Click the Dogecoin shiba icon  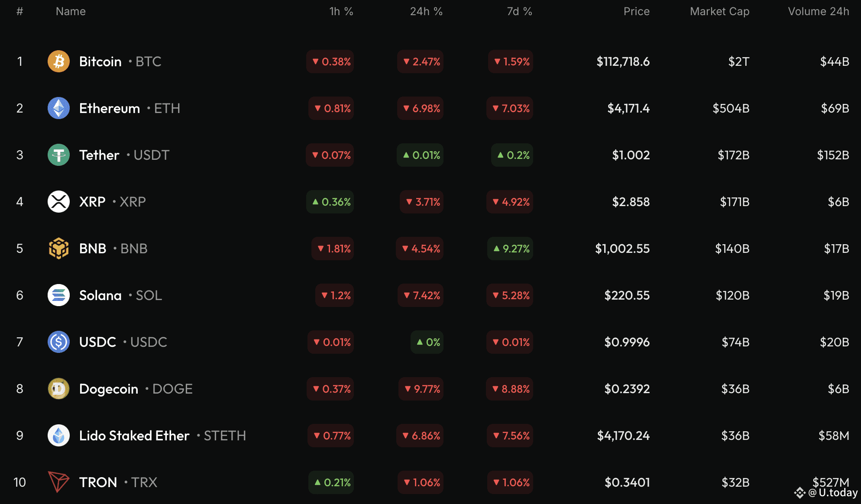[58, 389]
